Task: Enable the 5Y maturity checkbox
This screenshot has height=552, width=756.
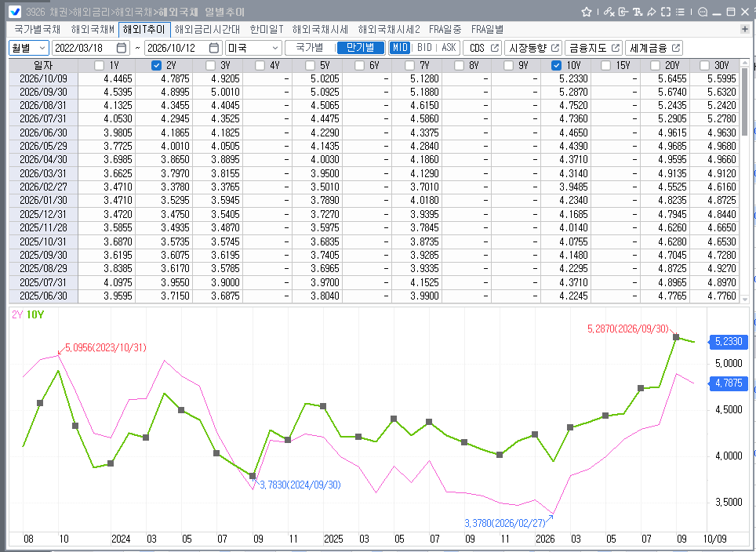Action: click(x=310, y=66)
